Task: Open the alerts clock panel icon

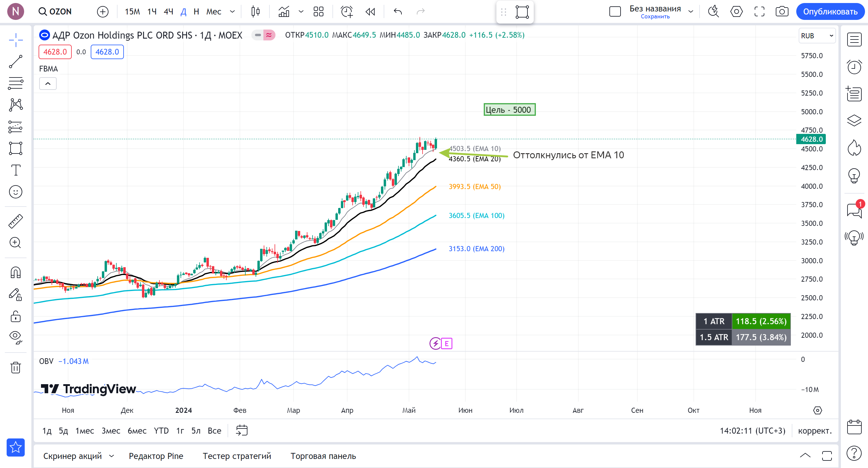Action: [854, 67]
